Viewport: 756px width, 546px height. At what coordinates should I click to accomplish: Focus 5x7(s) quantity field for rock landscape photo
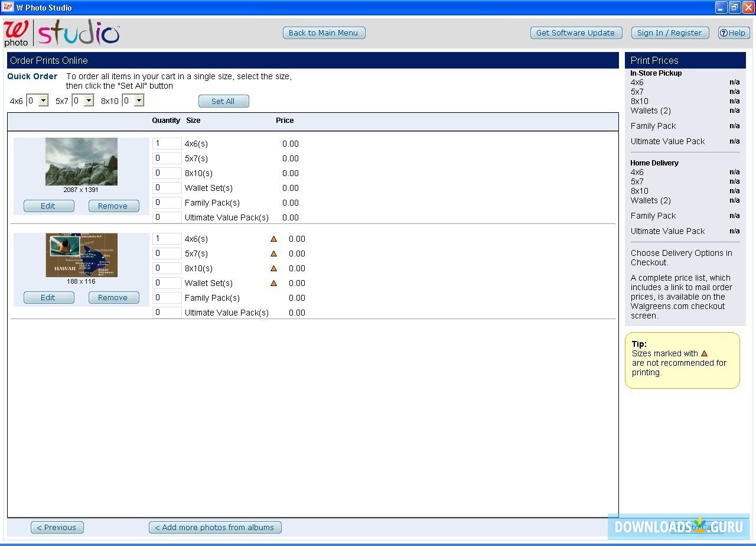click(x=167, y=158)
